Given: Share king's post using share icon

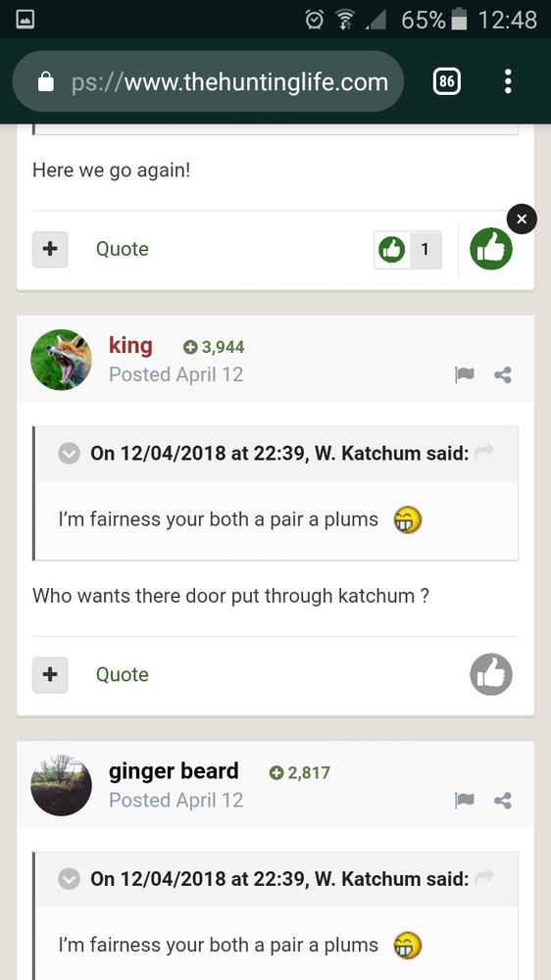Looking at the screenshot, I should point(503,375).
